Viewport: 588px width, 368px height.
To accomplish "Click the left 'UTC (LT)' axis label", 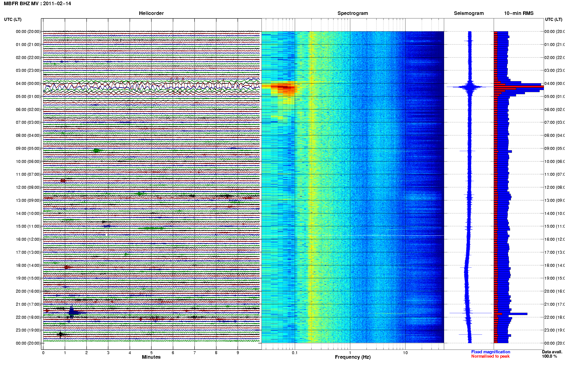I will click(x=13, y=19).
